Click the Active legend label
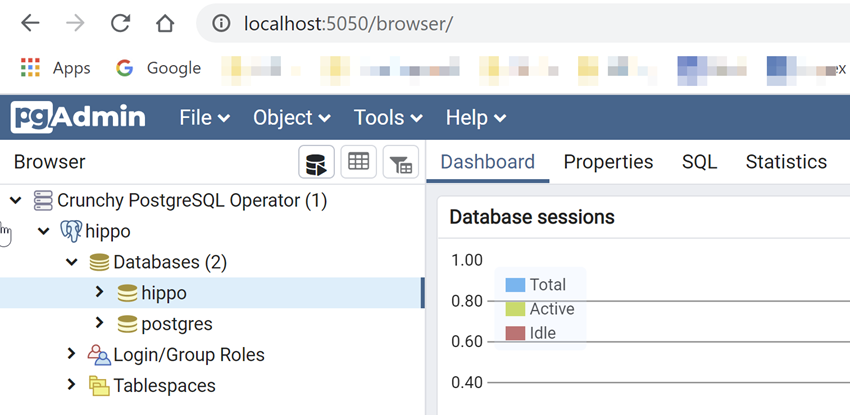The image size is (850, 415). (x=552, y=309)
